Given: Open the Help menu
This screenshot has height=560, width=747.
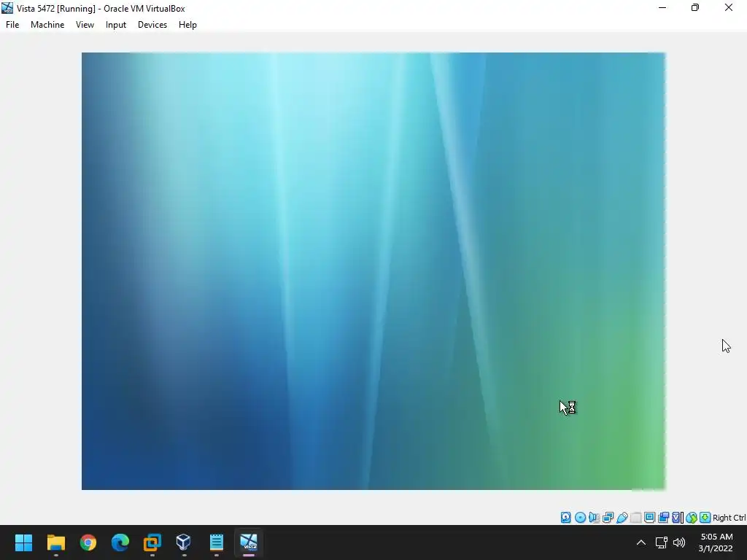Looking at the screenshot, I should click(187, 25).
